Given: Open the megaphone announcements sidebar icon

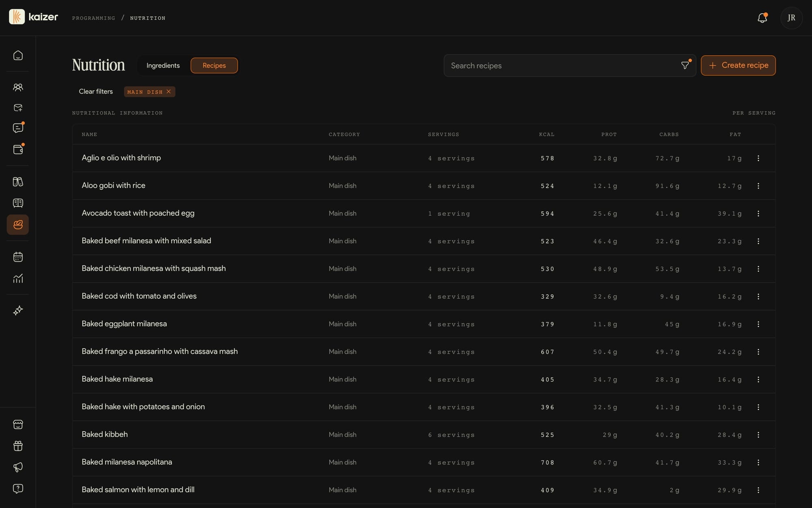Looking at the screenshot, I should coord(18,467).
